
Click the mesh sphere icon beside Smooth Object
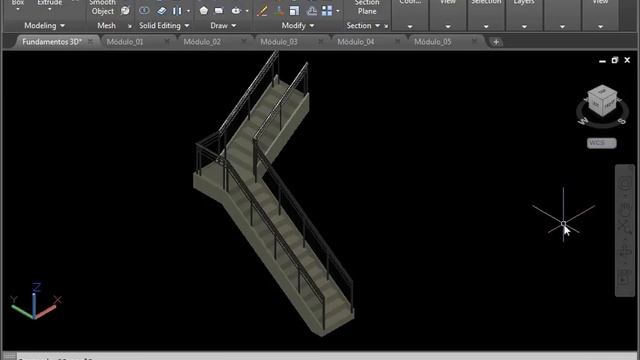125,11
